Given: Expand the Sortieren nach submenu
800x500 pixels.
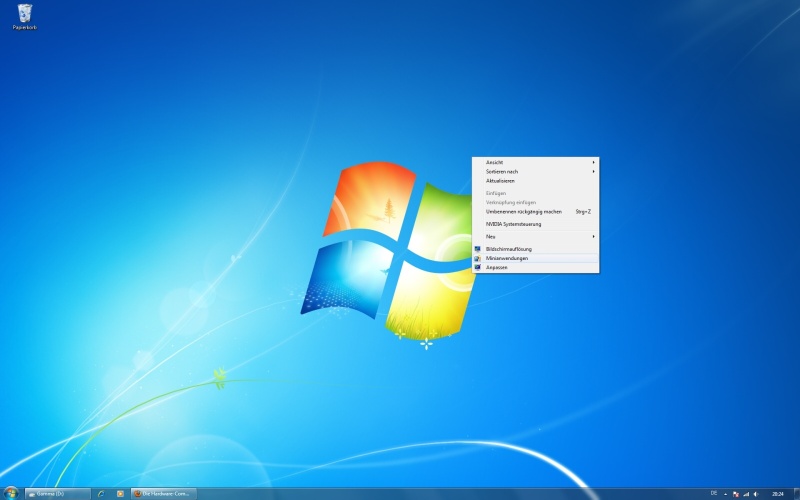Looking at the screenshot, I should point(535,171).
